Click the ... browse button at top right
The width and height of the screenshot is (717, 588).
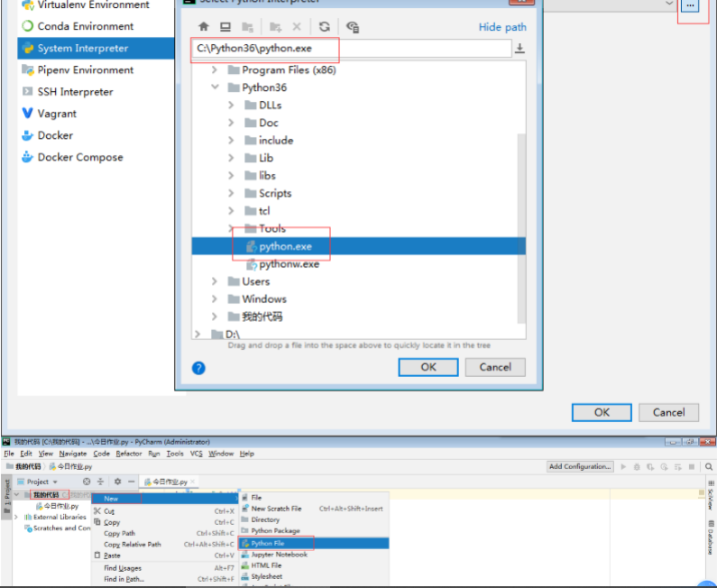[690, 5]
